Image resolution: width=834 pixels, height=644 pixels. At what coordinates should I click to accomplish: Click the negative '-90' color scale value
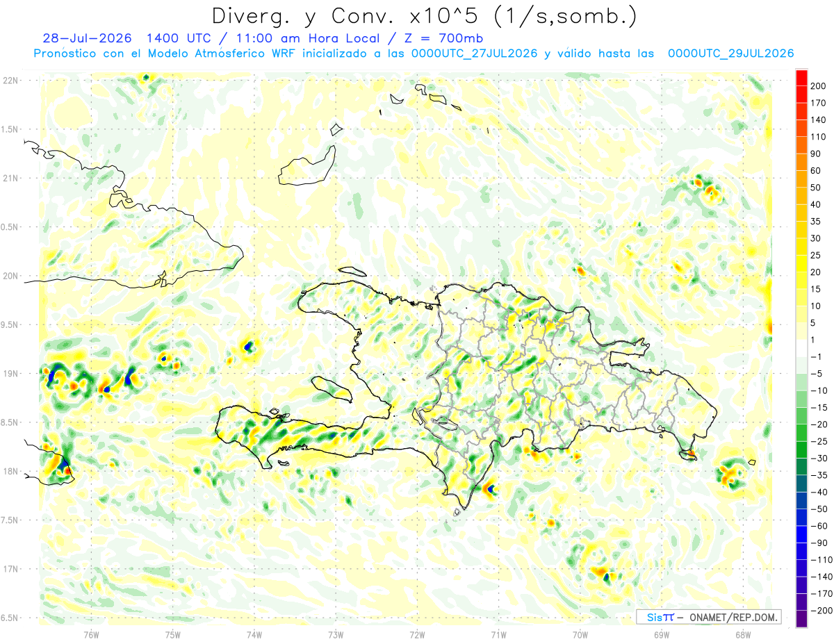point(819,543)
